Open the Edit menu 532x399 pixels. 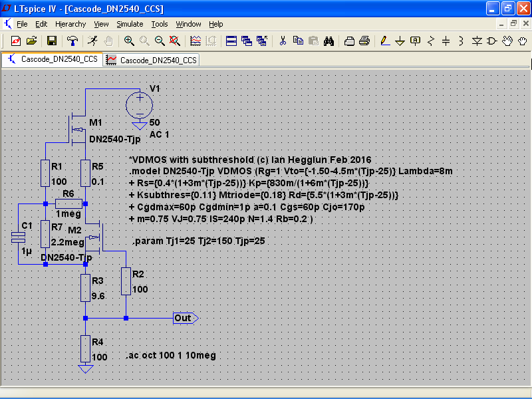[41, 24]
